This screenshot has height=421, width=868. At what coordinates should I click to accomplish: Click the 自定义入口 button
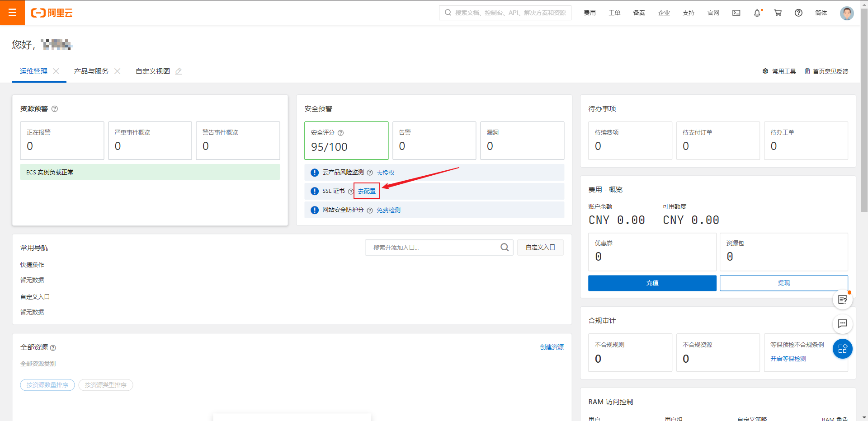(x=540, y=247)
